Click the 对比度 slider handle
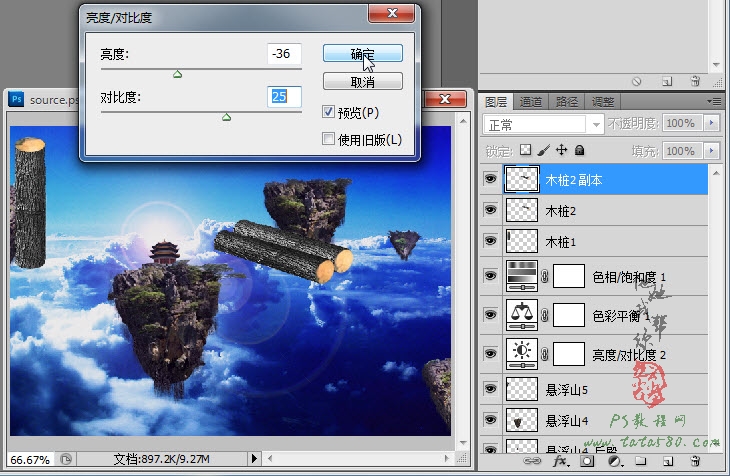 226,117
